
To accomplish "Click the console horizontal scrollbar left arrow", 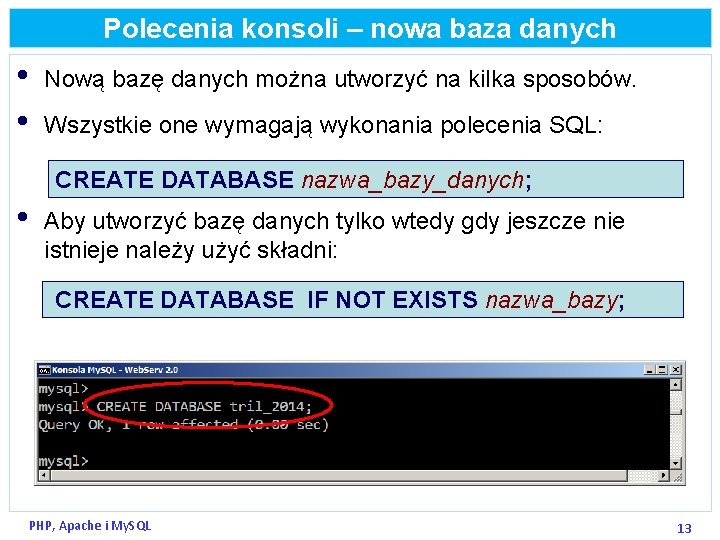I will coord(44,476).
